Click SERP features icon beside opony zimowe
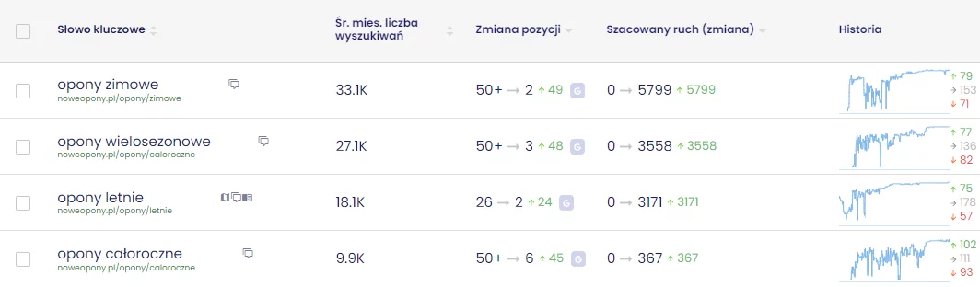The image size is (980, 287). pos(234,84)
